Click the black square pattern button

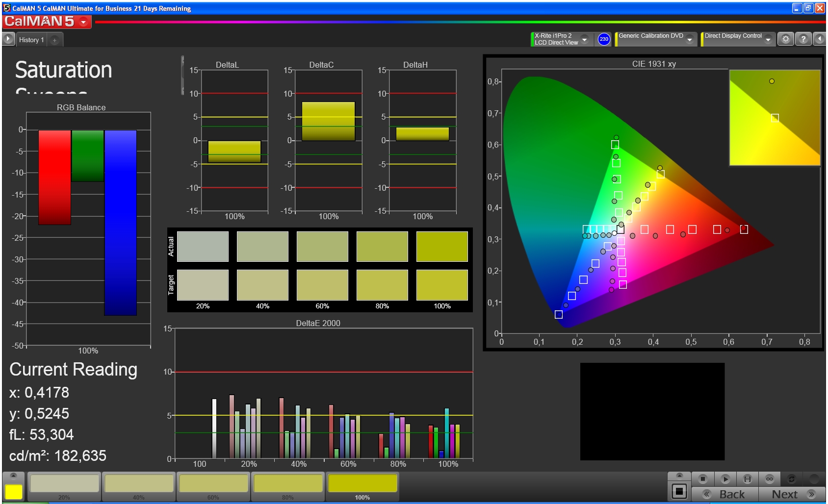(679, 491)
